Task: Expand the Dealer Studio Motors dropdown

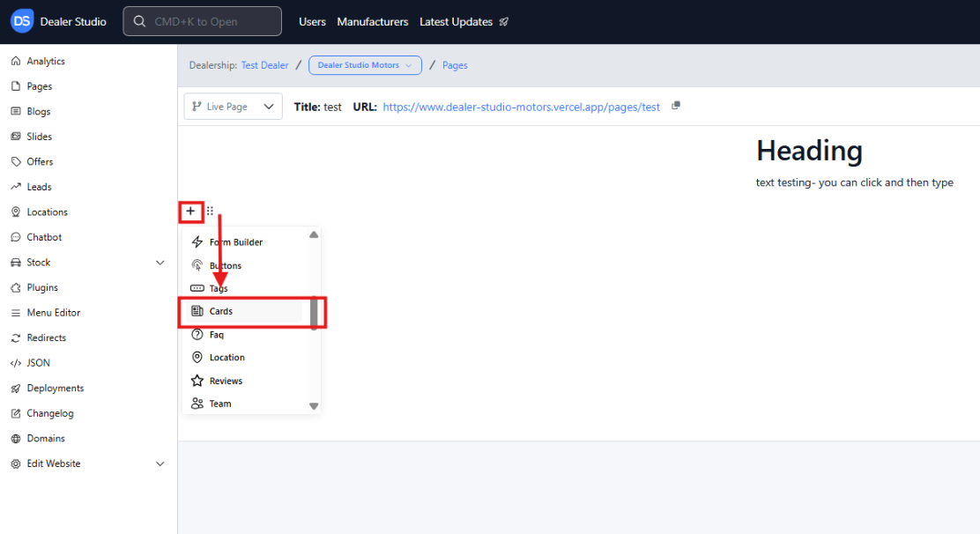Action: click(365, 65)
